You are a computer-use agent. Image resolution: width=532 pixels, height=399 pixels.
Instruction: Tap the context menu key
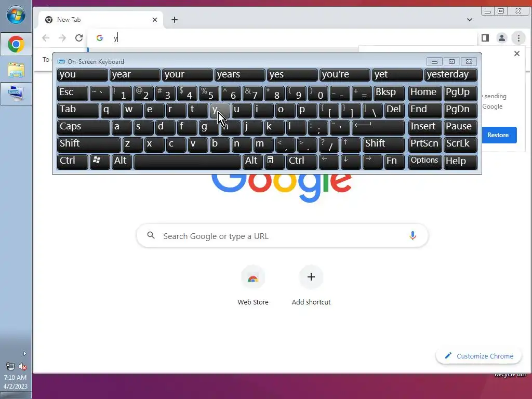coord(274,162)
